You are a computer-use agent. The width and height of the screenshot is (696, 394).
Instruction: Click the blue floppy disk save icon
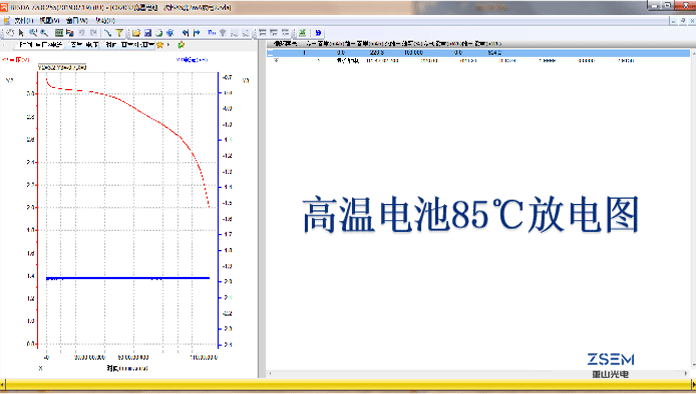tap(148, 33)
